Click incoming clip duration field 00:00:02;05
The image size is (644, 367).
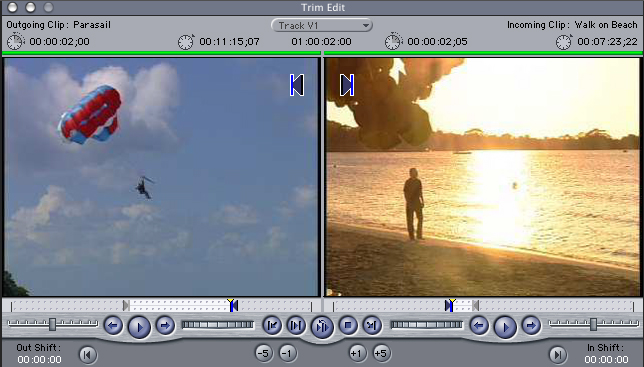click(x=437, y=41)
